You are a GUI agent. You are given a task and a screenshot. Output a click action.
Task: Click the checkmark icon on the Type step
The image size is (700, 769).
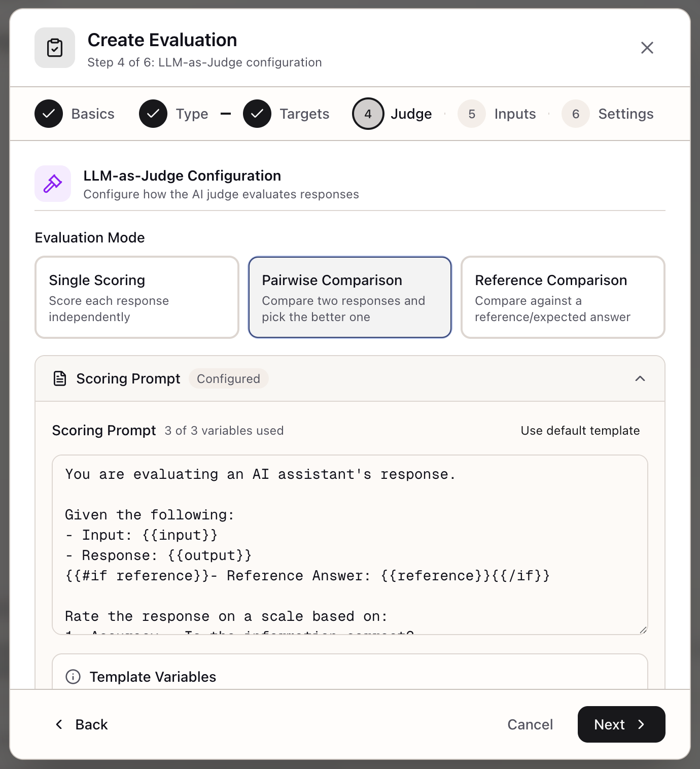pyautogui.click(x=153, y=114)
